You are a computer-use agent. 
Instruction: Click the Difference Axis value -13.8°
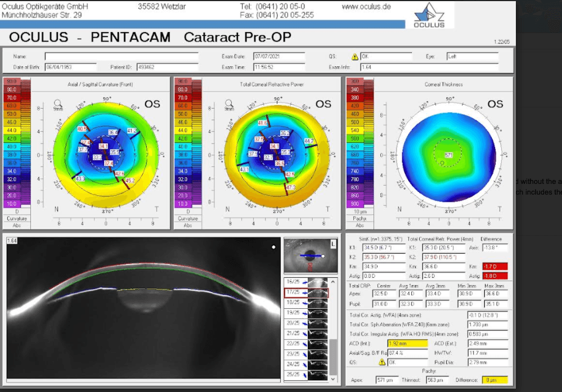coord(495,247)
